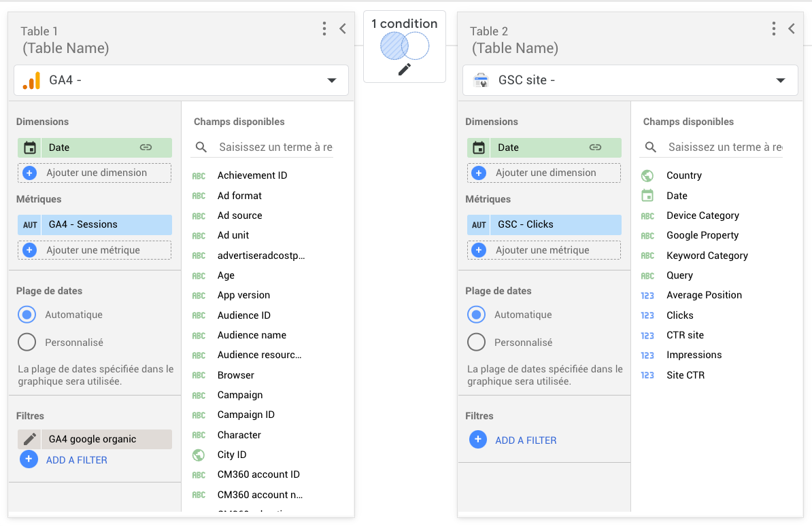Select Character field
812x526 pixels.
point(239,435)
